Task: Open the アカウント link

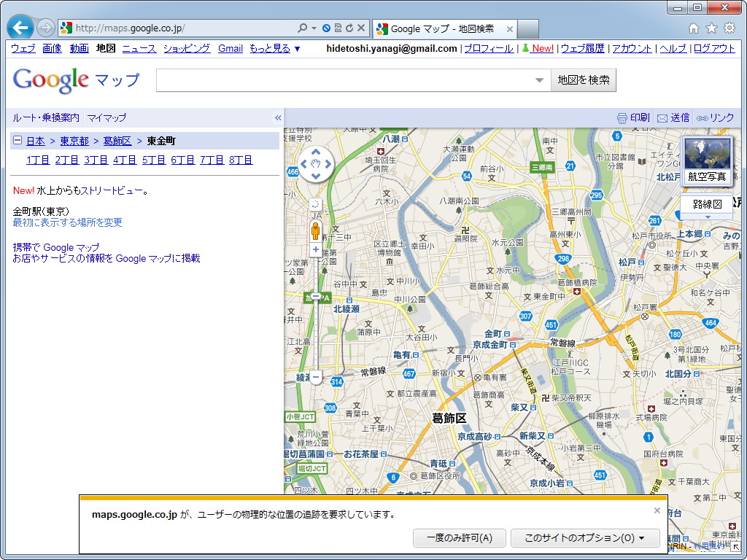Action: click(632, 48)
